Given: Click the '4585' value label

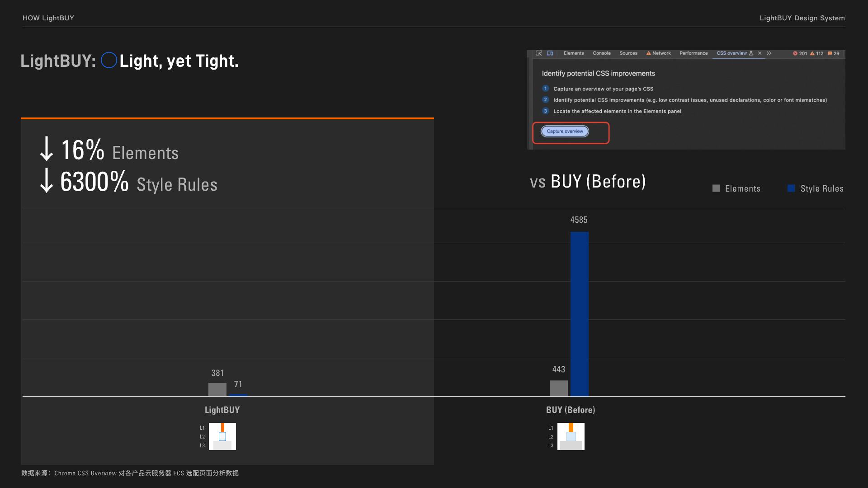Looking at the screenshot, I should (x=579, y=220).
